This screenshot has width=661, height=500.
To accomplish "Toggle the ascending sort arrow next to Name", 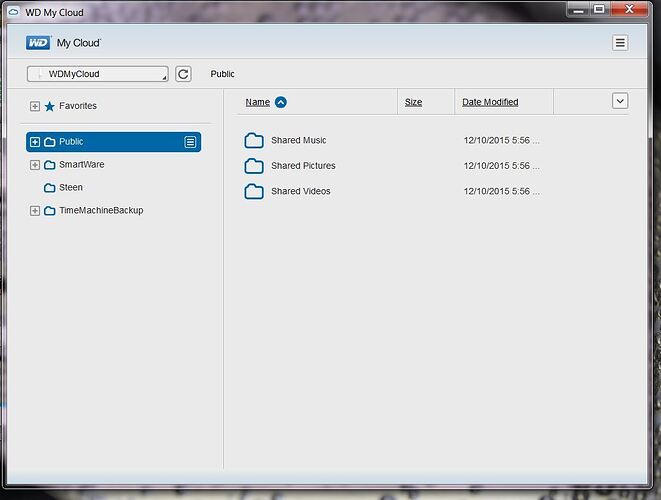I will click(281, 102).
